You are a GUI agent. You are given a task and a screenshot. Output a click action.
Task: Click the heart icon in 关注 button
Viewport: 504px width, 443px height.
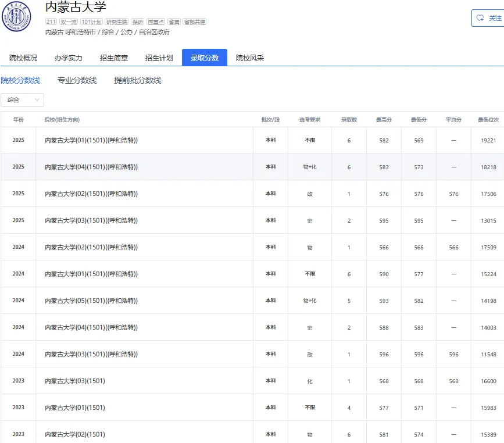[x=480, y=18]
